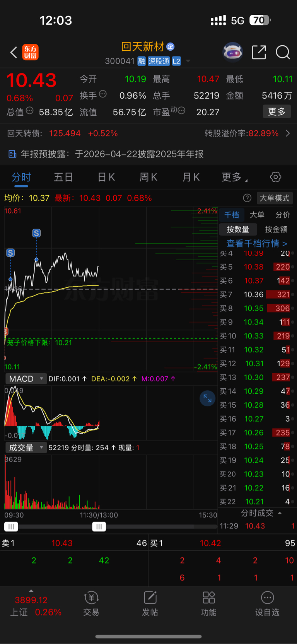Screen dimensions: 297x644
Task: Open the MACD indicator dropdown
Action: (26, 379)
